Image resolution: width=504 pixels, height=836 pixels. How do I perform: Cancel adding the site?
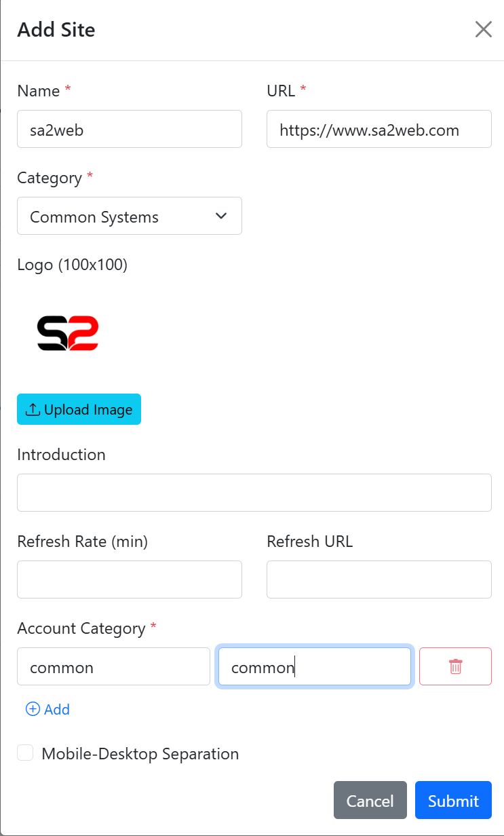click(370, 800)
